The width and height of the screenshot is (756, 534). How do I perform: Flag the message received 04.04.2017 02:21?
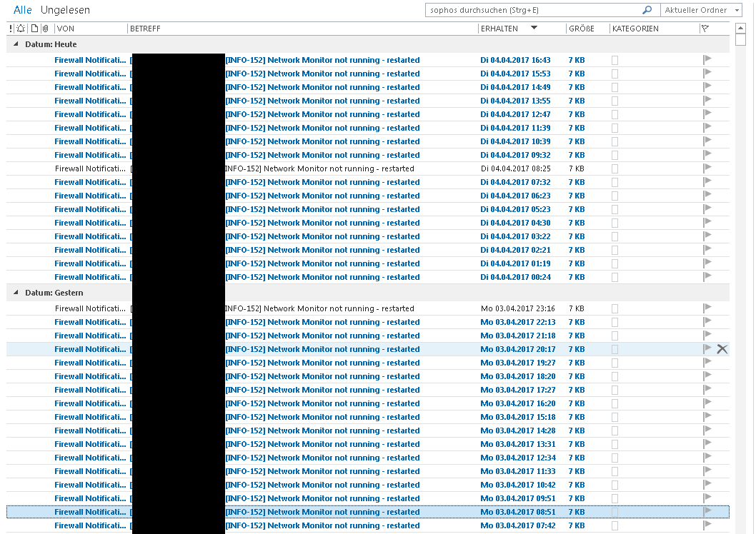point(707,249)
